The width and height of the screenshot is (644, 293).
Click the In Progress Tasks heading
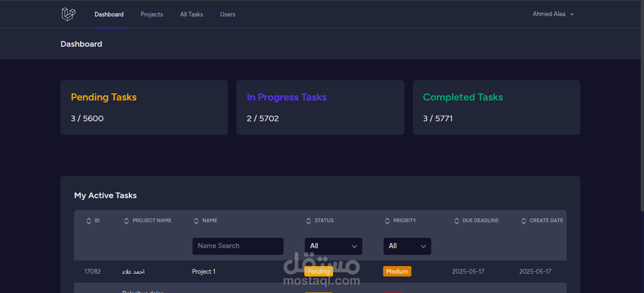[287, 97]
